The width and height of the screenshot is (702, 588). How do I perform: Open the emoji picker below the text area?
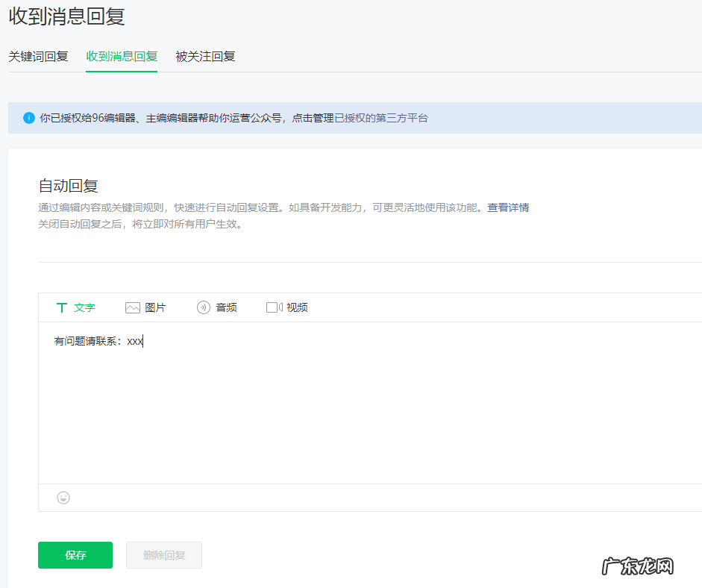tap(63, 497)
